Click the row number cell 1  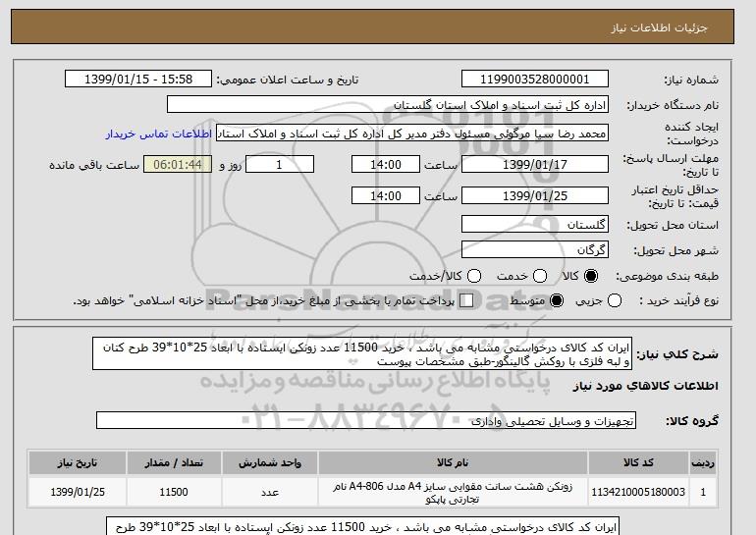click(x=703, y=492)
